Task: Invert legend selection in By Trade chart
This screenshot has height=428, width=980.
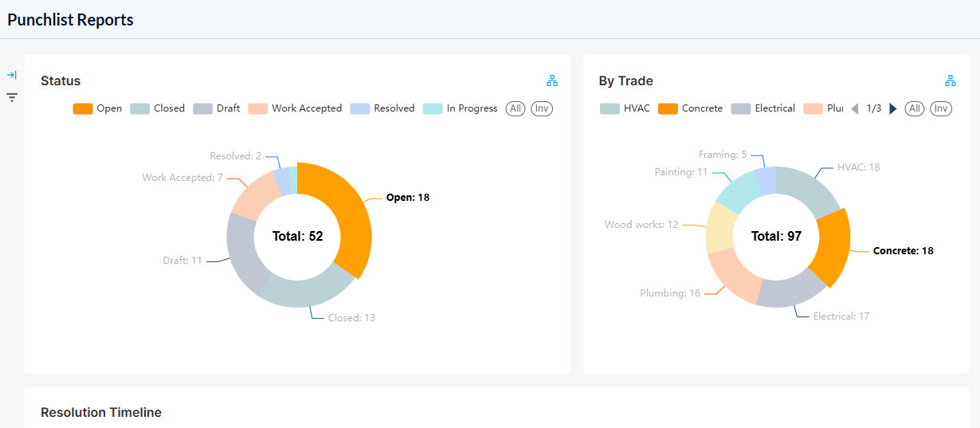Action: coord(941,108)
